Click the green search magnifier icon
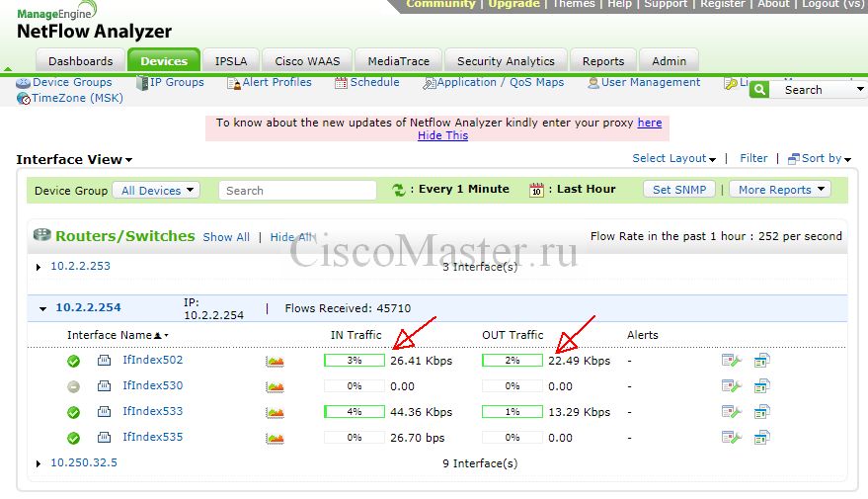The height and width of the screenshot is (499, 868). pyautogui.click(x=760, y=90)
